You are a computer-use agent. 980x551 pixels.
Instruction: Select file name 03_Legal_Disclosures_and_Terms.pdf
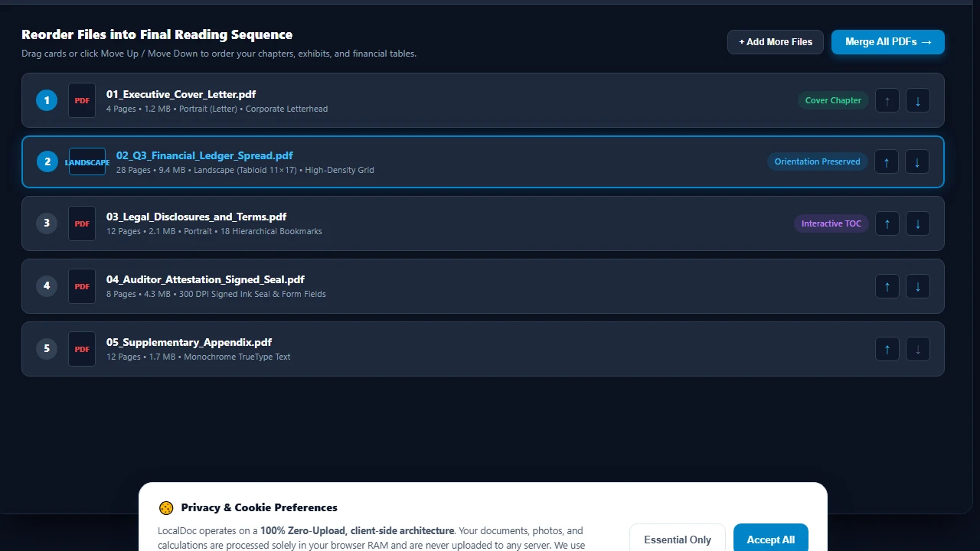point(196,217)
